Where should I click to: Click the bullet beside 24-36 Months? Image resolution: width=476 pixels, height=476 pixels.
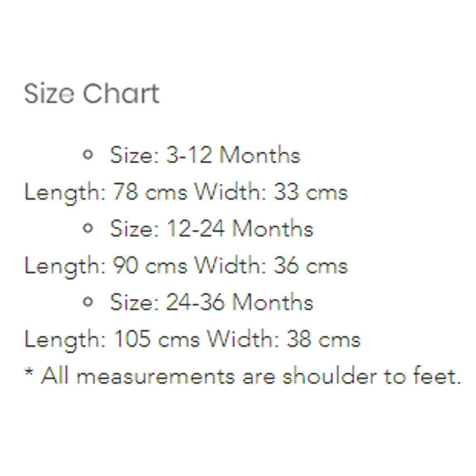[x=88, y=302]
